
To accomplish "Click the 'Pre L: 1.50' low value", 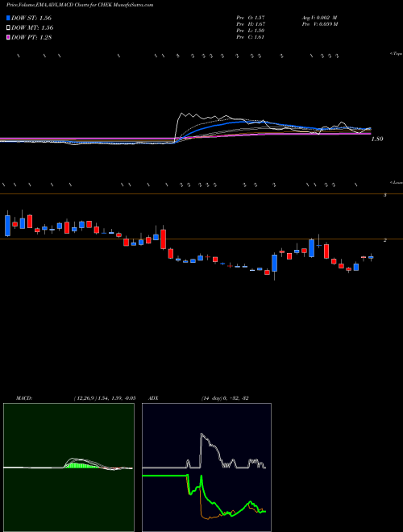I will click(251, 31).
